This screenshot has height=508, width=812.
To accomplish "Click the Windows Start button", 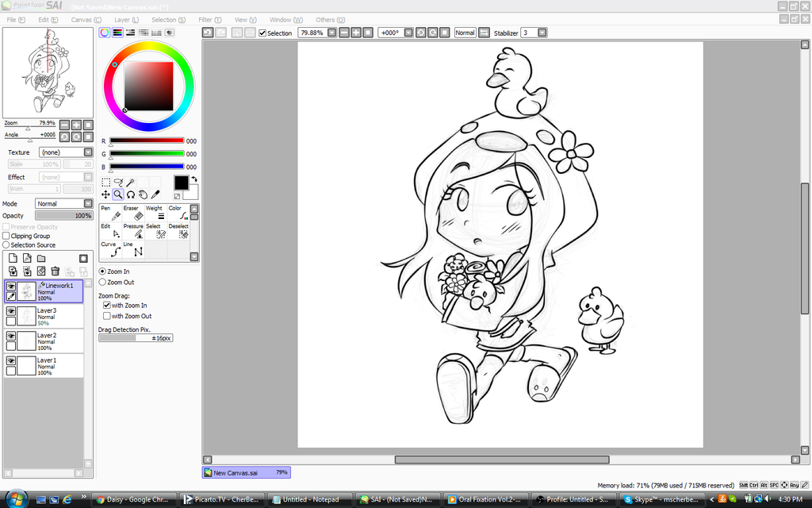I will click(x=16, y=498).
